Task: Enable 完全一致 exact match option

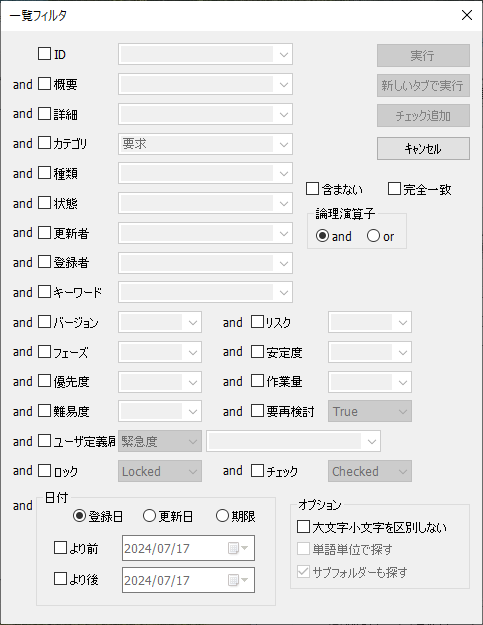Action: pyautogui.click(x=394, y=189)
